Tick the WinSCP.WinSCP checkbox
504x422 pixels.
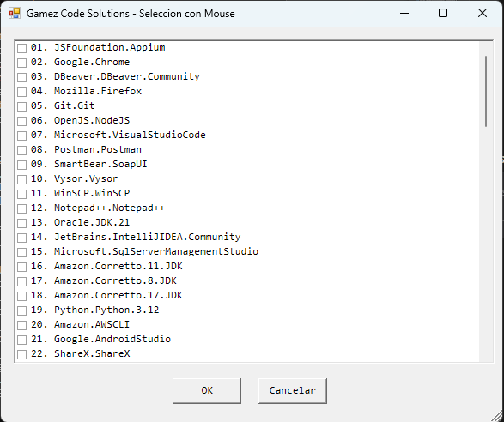pos(21,194)
